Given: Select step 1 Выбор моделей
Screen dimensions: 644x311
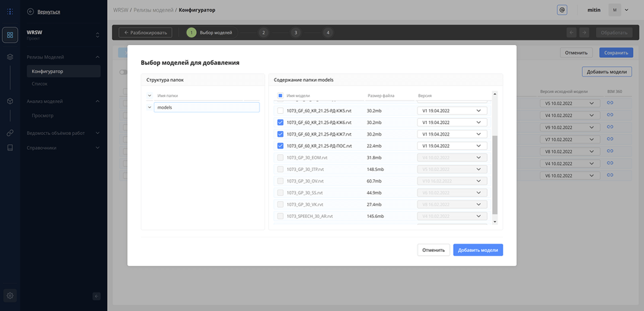Looking at the screenshot, I should coord(211,33).
